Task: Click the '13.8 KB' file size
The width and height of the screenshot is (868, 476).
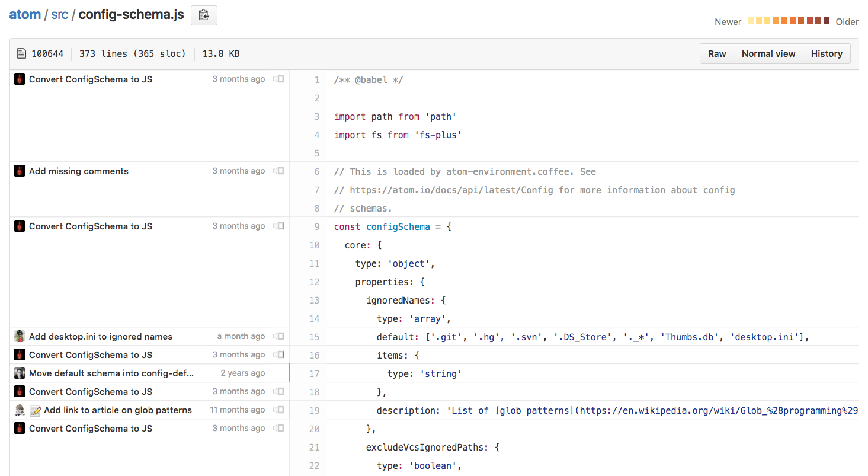Action: coord(221,53)
